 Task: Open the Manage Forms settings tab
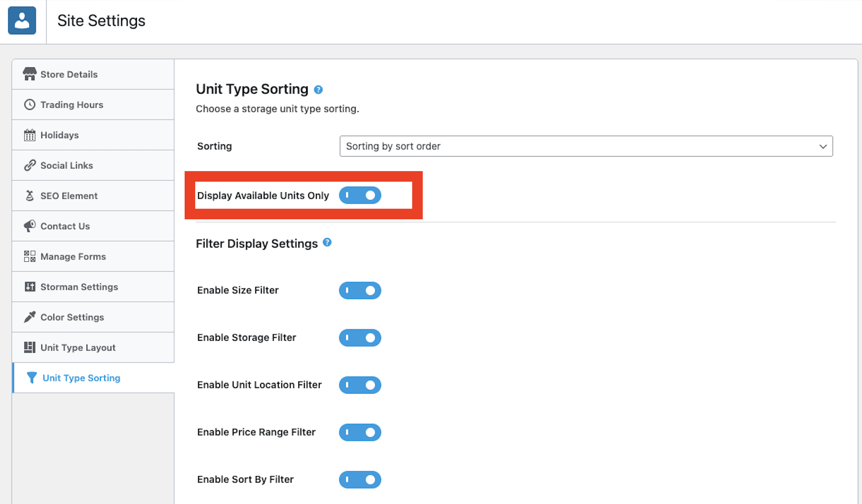tap(73, 257)
